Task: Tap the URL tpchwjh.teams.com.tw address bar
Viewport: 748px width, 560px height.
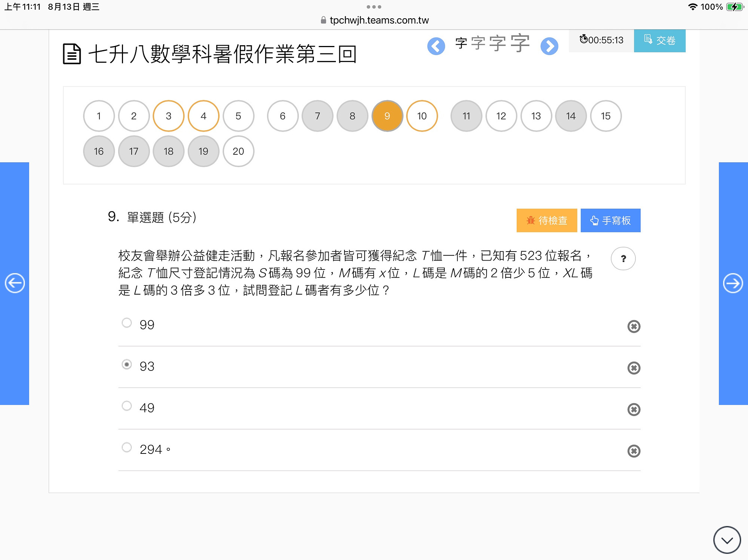Action: point(379,20)
